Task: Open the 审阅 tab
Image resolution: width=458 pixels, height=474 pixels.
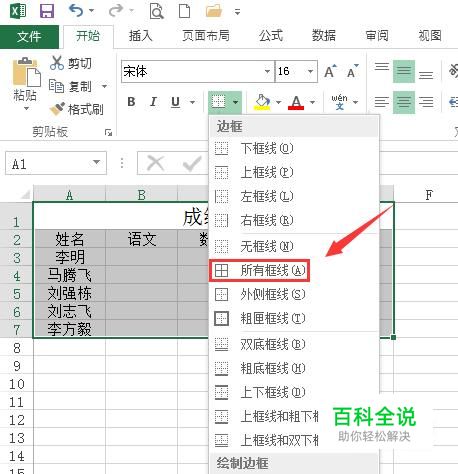Action: click(377, 36)
